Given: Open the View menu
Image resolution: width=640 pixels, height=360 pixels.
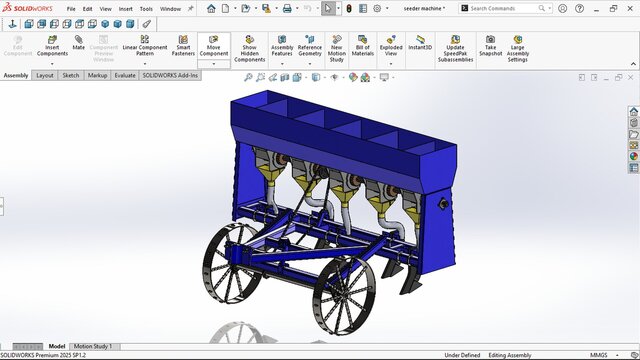Looking at the screenshot, I should click(105, 9).
